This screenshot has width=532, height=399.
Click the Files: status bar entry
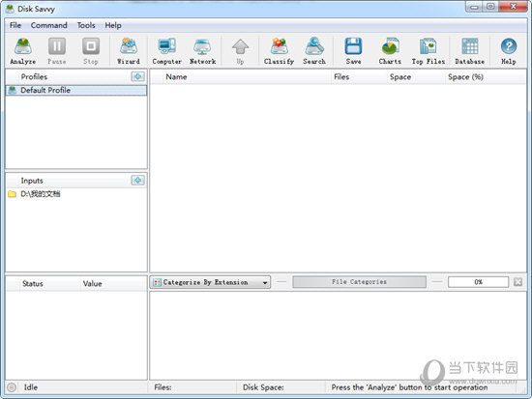pos(163,387)
